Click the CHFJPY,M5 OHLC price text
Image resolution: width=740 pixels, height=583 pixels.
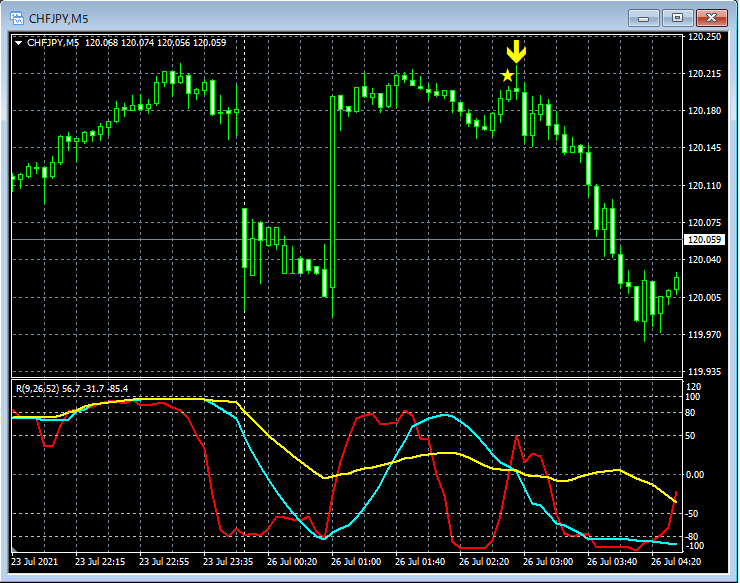[126, 42]
